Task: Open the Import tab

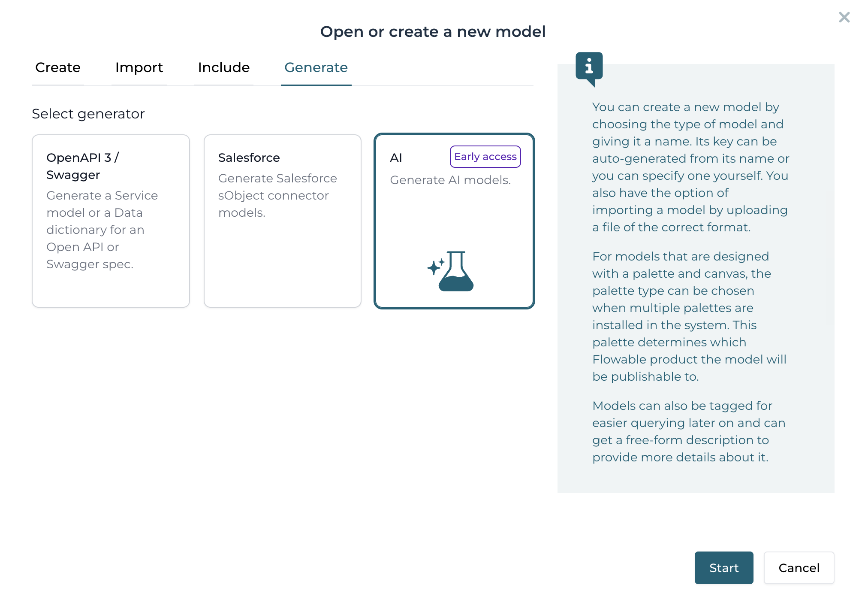Action: (139, 67)
